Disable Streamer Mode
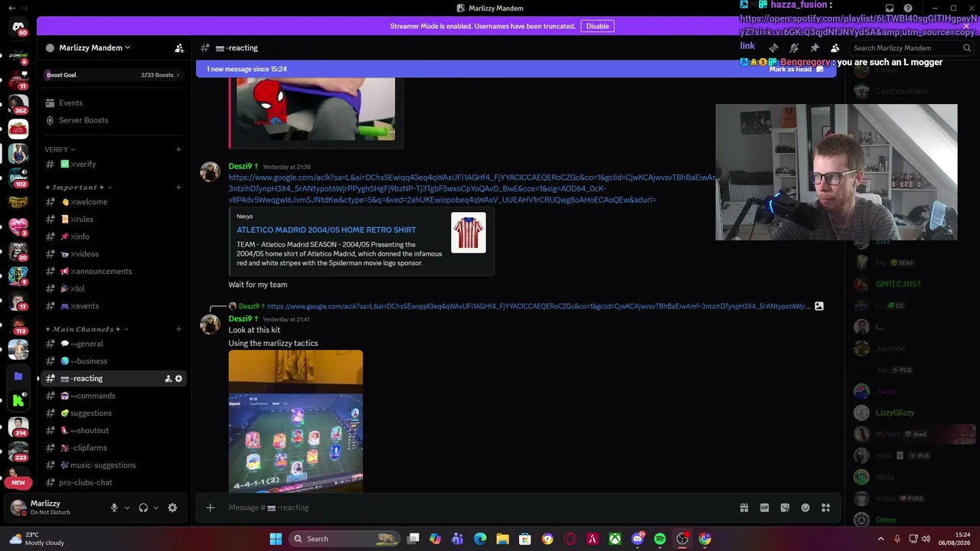Viewport: 980px width, 551px height. click(x=597, y=26)
